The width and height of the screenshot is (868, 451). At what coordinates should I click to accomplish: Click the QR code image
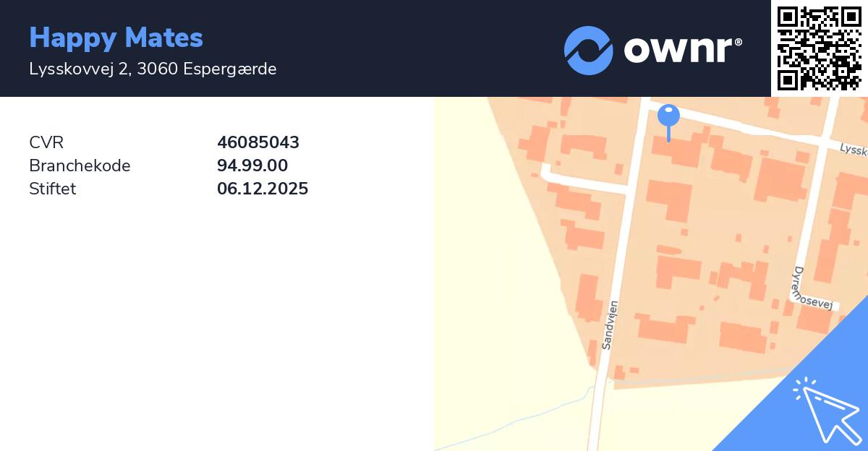click(x=820, y=48)
